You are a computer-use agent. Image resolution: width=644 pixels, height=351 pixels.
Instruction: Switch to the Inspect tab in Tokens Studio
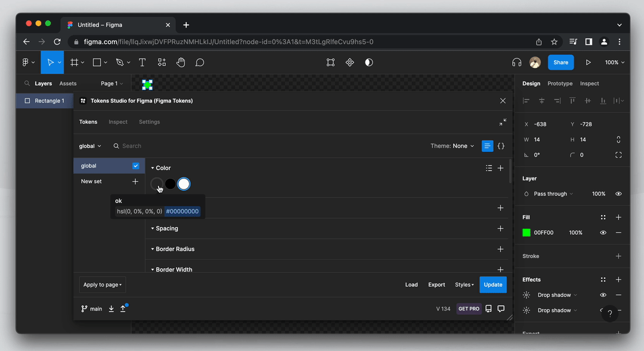coord(117,122)
